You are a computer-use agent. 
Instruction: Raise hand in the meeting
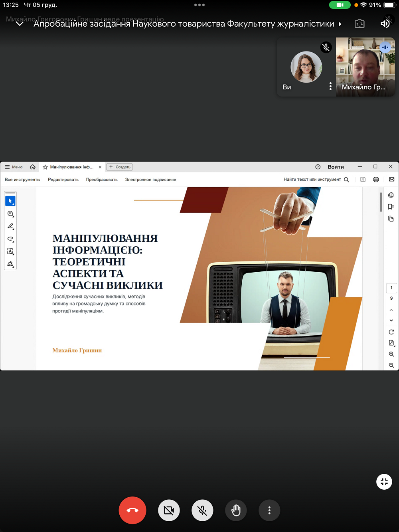236,510
